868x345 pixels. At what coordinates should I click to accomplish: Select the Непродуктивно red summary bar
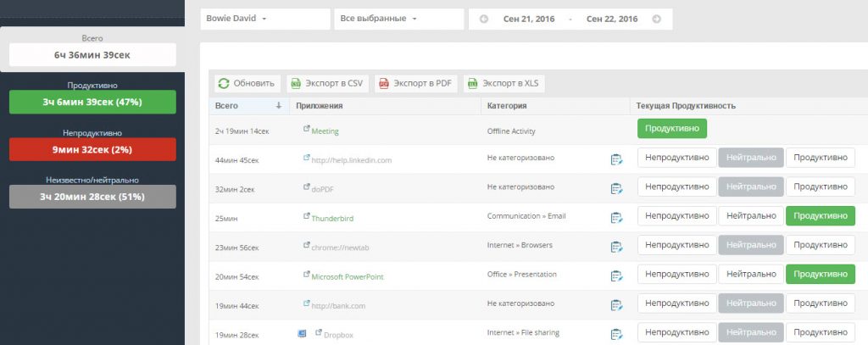(x=92, y=149)
